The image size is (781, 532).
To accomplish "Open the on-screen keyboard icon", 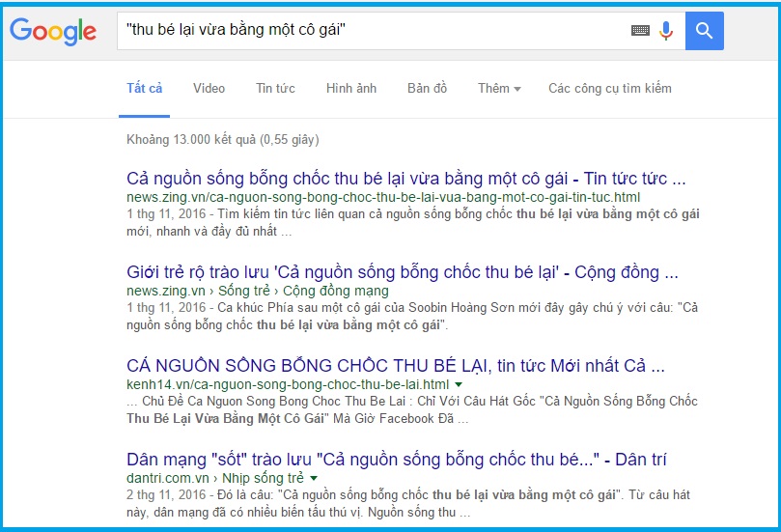I will point(640,31).
